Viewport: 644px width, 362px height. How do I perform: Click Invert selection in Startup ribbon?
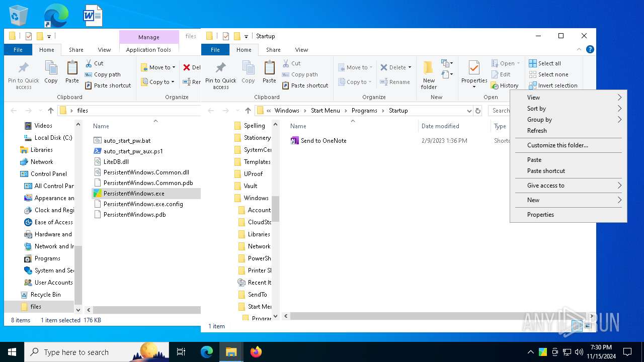point(553,85)
